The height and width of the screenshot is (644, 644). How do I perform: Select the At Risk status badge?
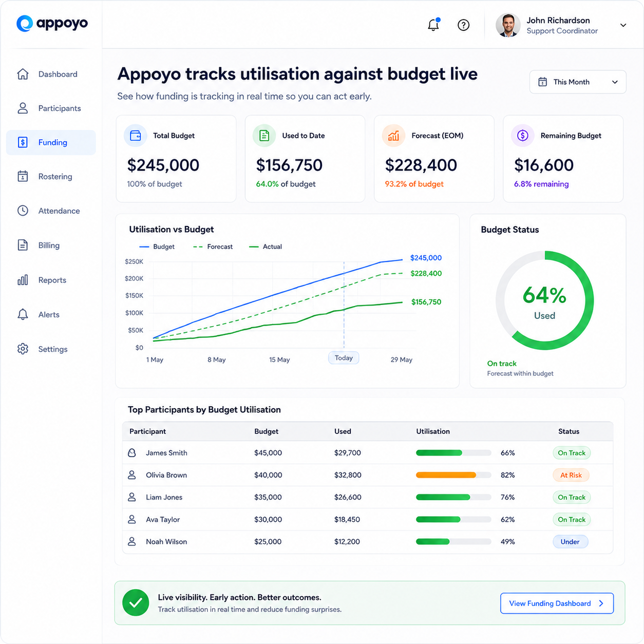pyautogui.click(x=571, y=475)
